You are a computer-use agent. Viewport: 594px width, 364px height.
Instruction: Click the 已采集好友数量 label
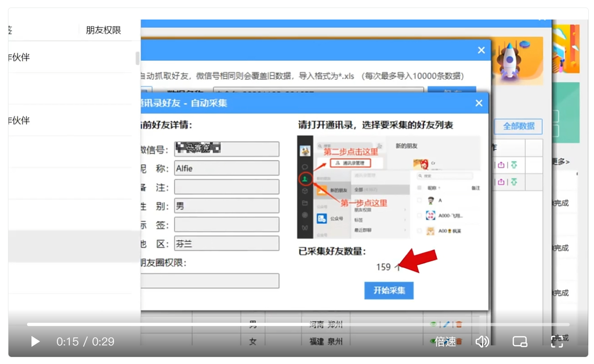332,251
